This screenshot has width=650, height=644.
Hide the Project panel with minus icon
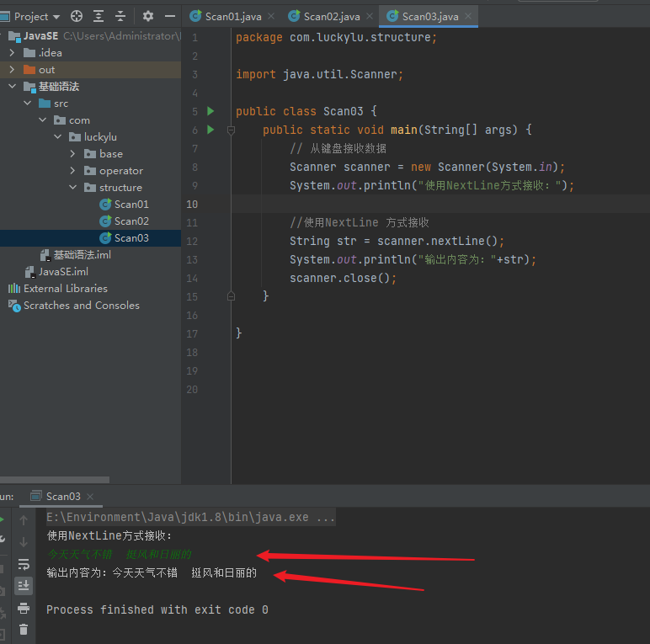pyautogui.click(x=169, y=16)
